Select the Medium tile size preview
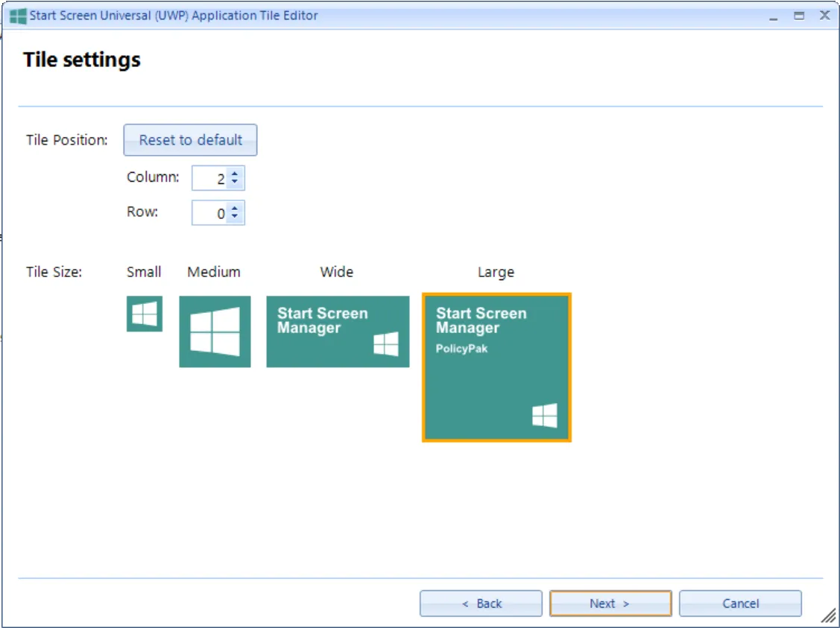Screen dimensions: 840x628 (215, 332)
